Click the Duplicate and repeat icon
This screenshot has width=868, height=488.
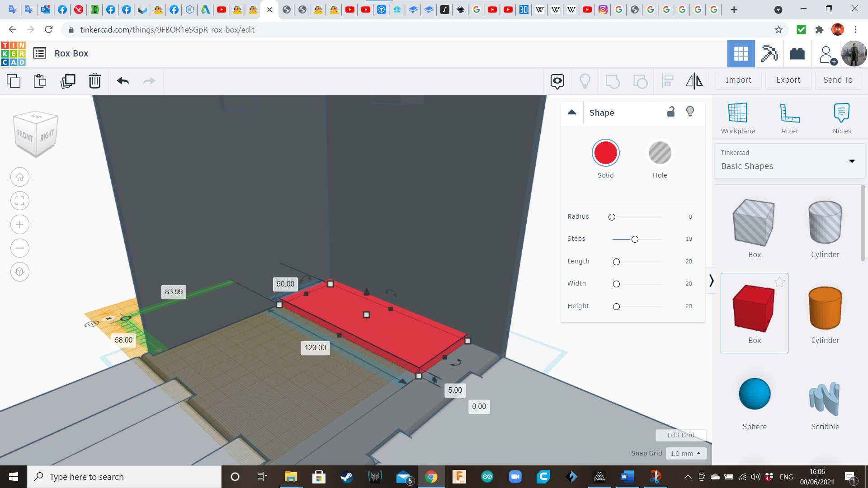(68, 81)
